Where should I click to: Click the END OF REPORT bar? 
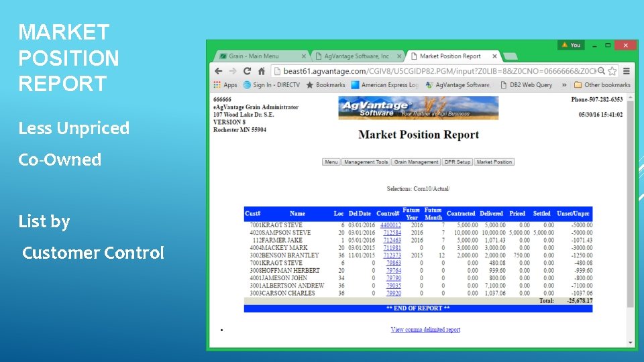pos(418,308)
